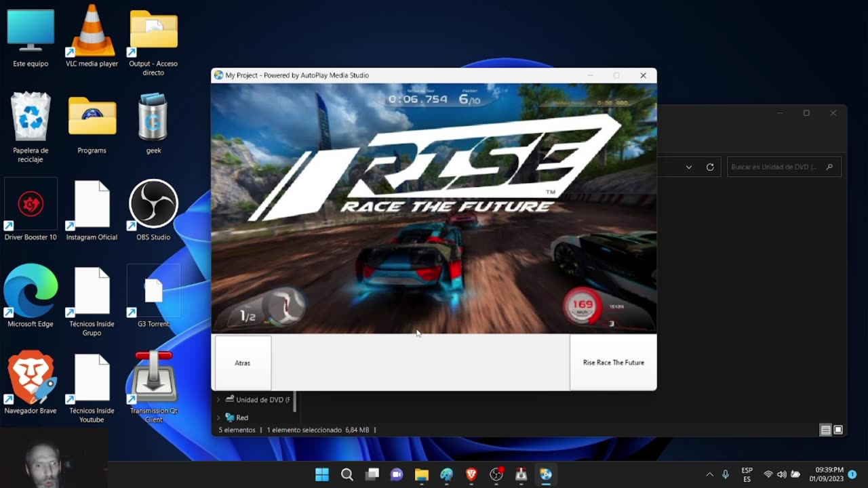Screen dimensions: 868x488
Task: Open Este equipo desktop icon
Action: (x=31, y=39)
